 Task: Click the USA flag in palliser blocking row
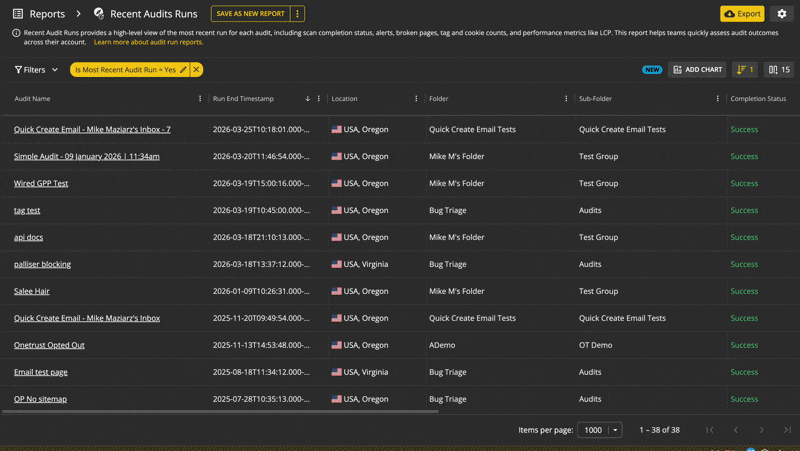click(x=337, y=265)
